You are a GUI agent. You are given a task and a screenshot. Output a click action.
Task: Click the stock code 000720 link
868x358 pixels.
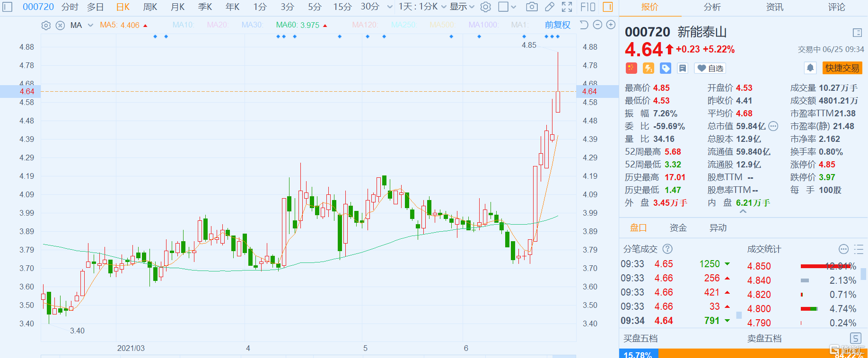pyautogui.click(x=38, y=7)
